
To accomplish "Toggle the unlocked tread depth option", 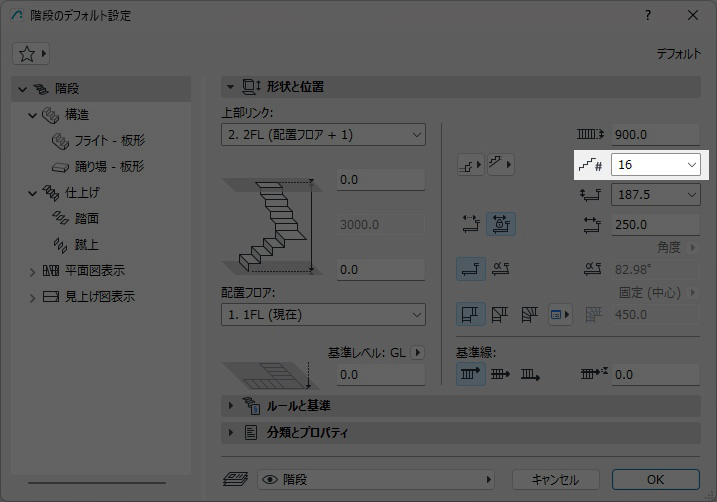I will (x=470, y=225).
